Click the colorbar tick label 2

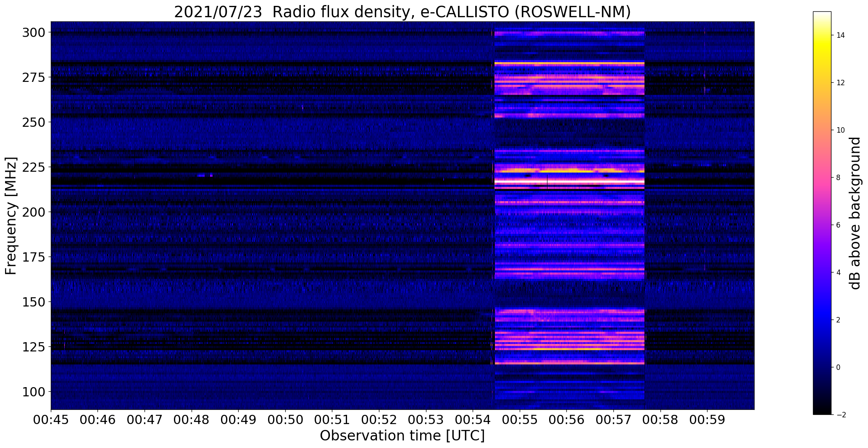coord(838,320)
